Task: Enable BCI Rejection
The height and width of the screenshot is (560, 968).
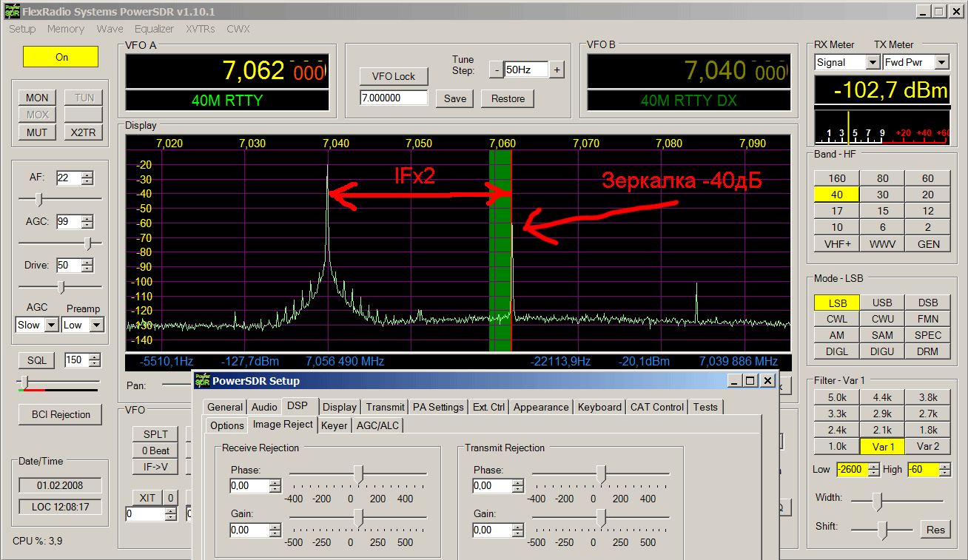Action: (61, 414)
